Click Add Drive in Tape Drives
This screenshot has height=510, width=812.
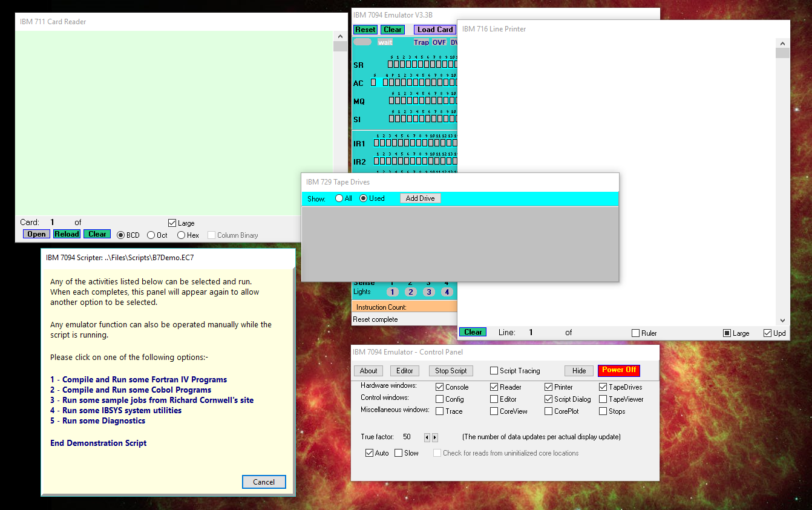pyautogui.click(x=421, y=198)
